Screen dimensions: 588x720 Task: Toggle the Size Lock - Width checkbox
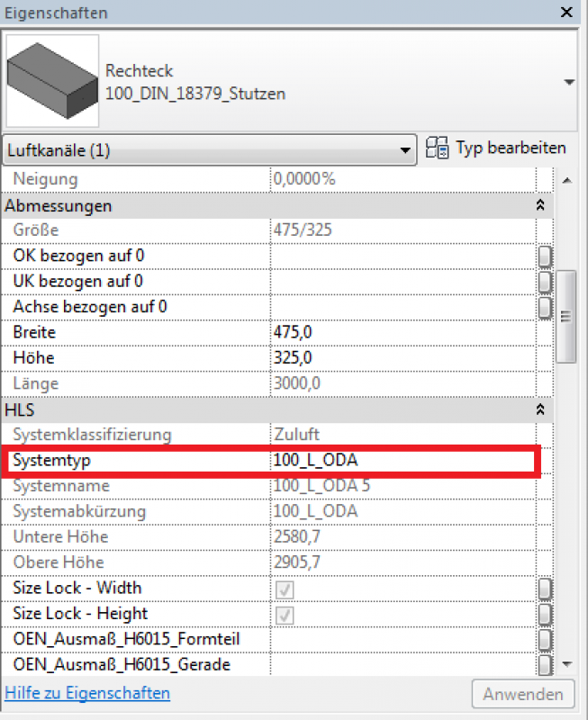(x=285, y=589)
